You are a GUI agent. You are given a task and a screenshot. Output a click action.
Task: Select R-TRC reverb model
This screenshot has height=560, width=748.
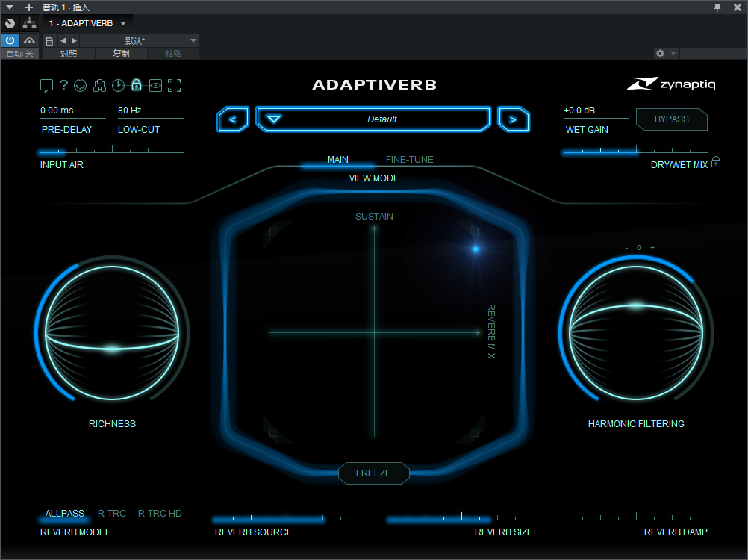coord(112,513)
